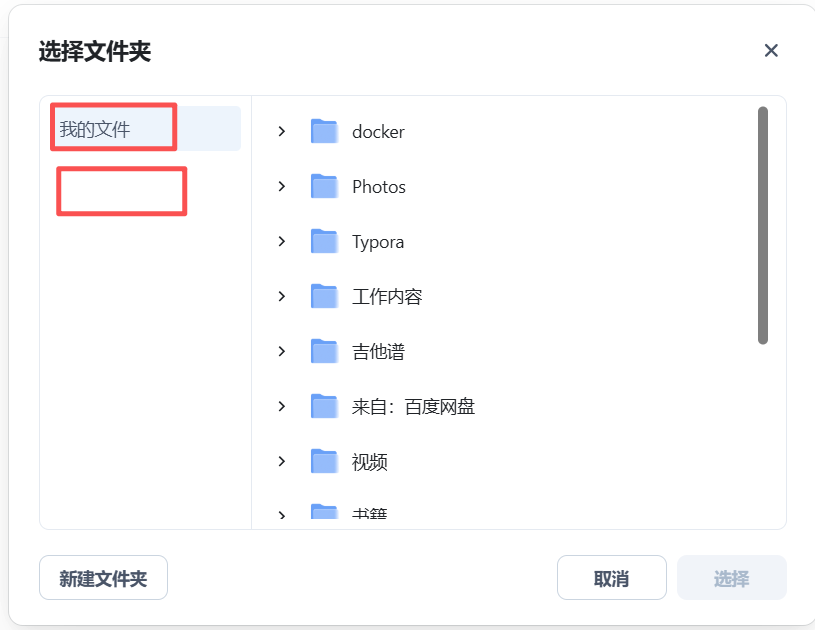Expand the Photos folder tree
This screenshot has height=630, width=815.
pyautogui.click(x=282, y=186)
